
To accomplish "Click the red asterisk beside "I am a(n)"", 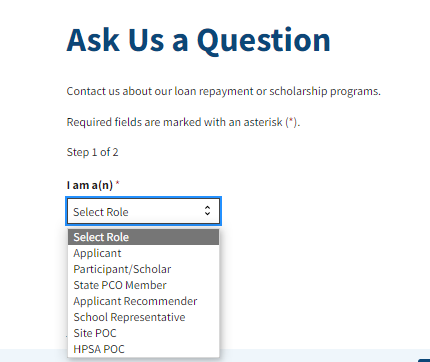I will pyautogui.click(x=117, y=183).
